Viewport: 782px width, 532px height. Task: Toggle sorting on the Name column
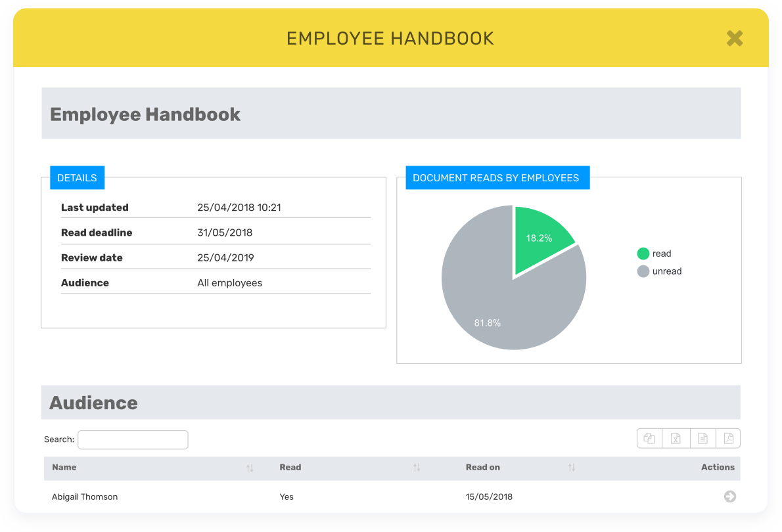250,468
